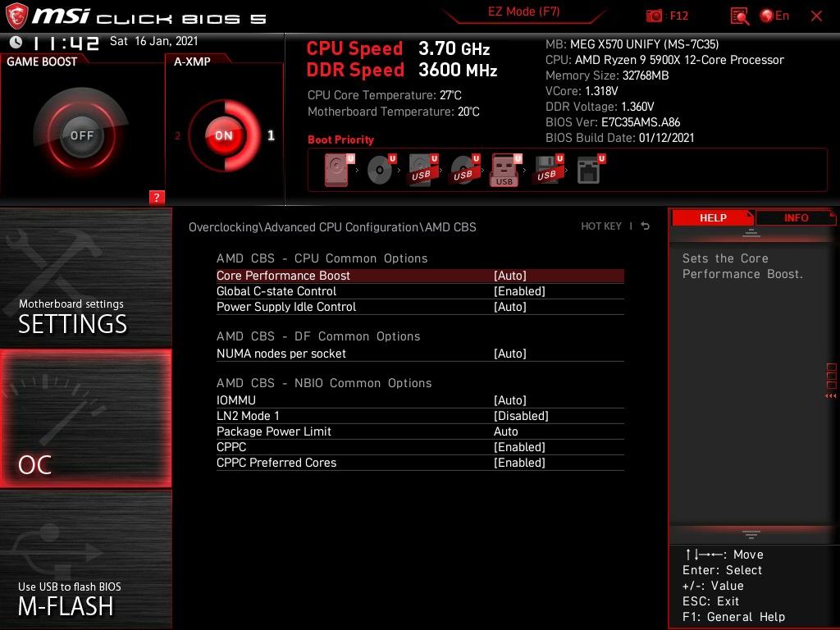Click the Overclocking\Advanced CPU Configuration\AMD CBS breadcrumb
Screen dimensions: 840x630
click(332, 226)
